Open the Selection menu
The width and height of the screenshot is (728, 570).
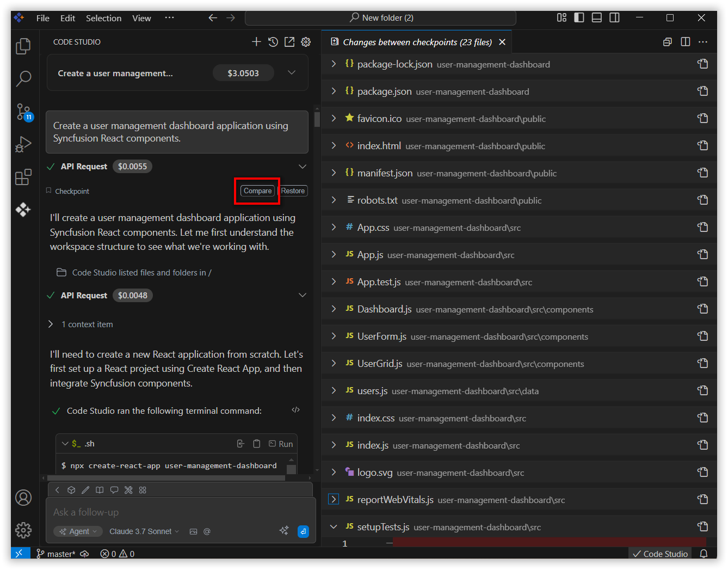(103, 18)
